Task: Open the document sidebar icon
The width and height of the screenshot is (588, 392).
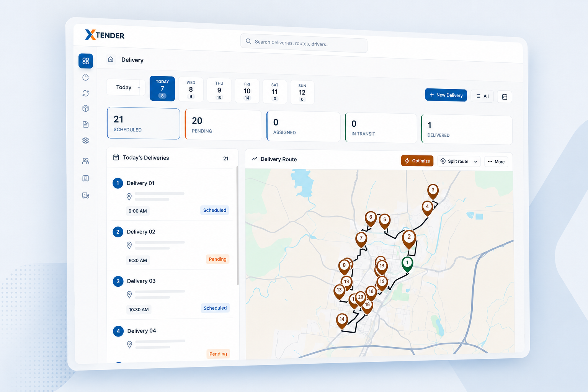Action: [x=86, y=124]
